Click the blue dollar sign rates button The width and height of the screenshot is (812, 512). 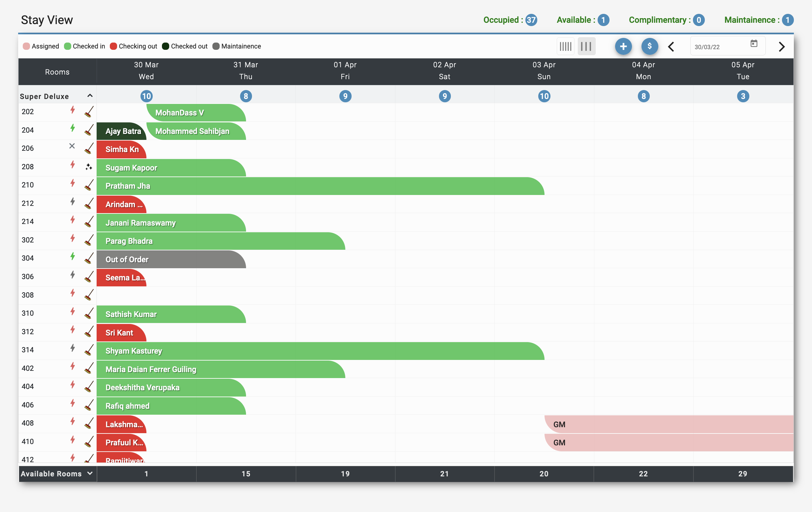click(x=649, y=46)
